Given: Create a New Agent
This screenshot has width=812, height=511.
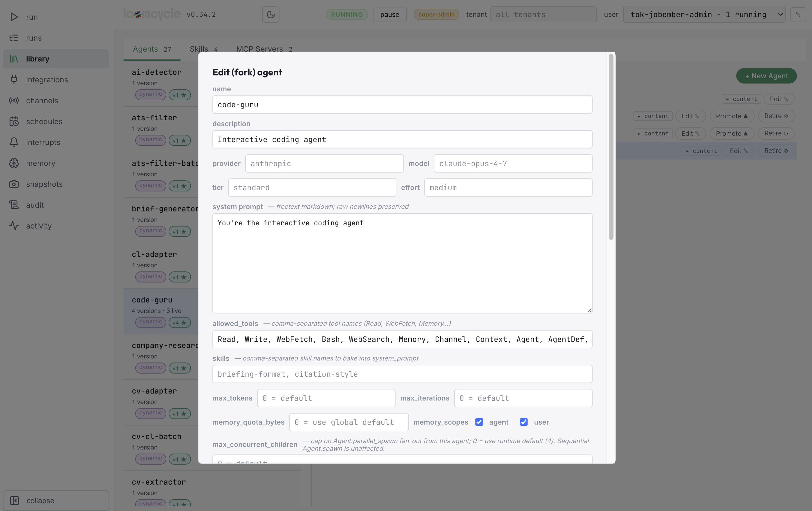Looking at the screenshot, I should point(766,76).
